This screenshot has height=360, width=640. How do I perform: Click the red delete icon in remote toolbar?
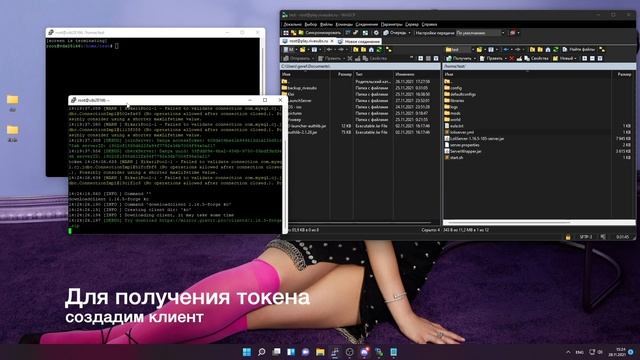click(511, 58)
